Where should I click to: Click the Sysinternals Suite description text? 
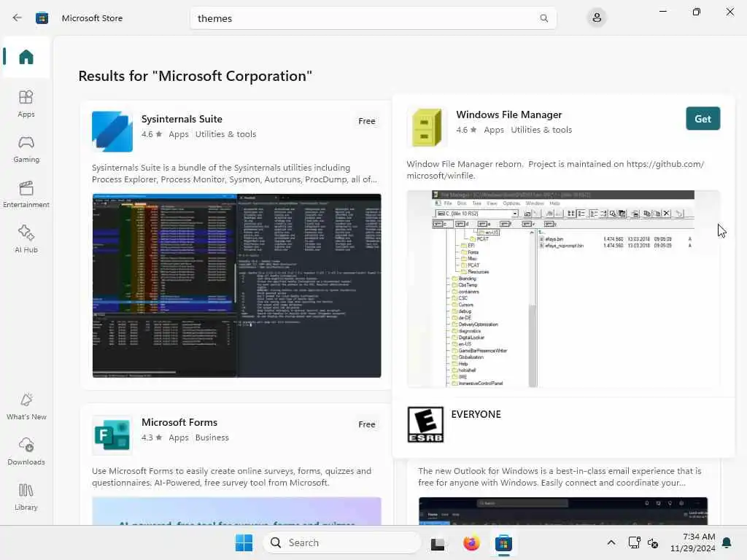pyautogui.click(x=234, y=174)
